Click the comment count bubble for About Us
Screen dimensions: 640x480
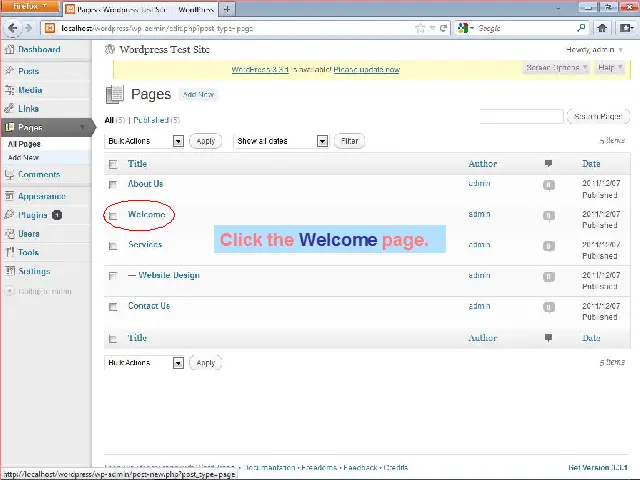[549, 185]
